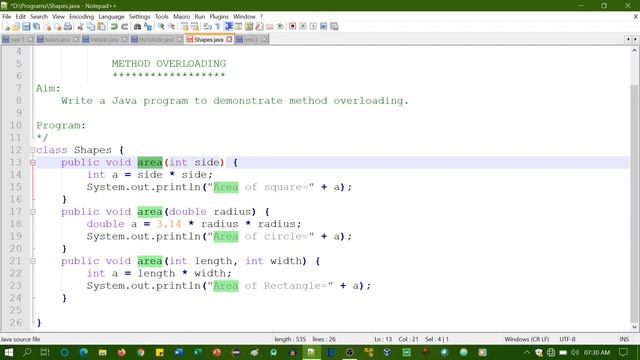Open the Replace toolbar icon

click(148, 27)
